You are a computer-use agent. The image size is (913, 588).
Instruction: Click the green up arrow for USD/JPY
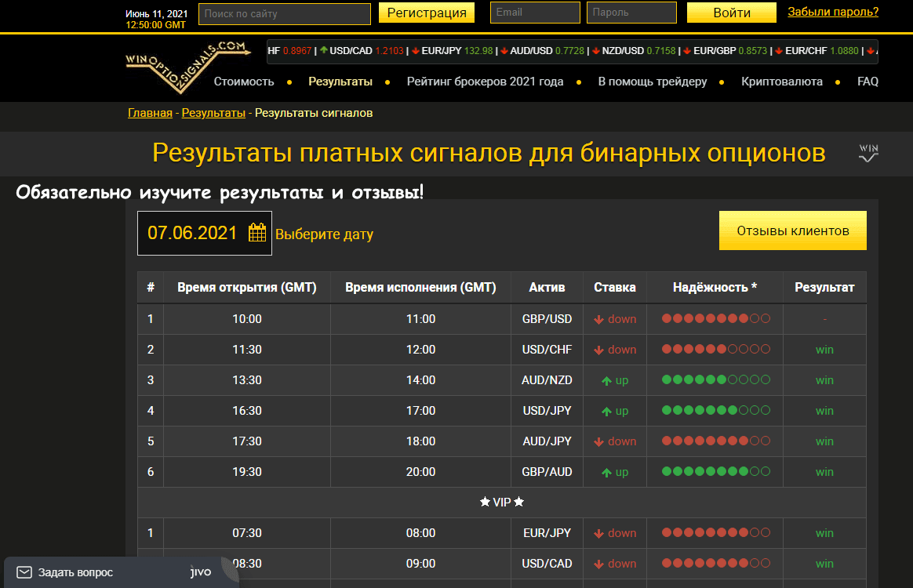coord(606,412)
